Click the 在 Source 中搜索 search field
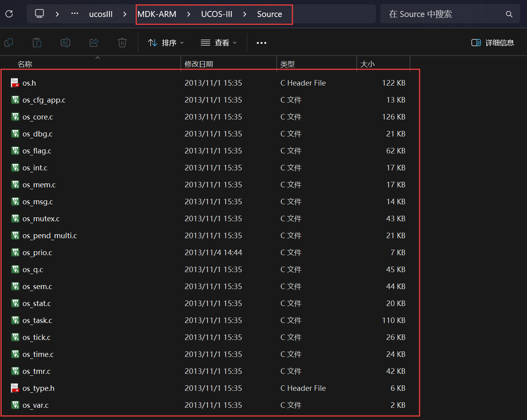The height and width of the screenshot is (420, 527). [450, 14]
